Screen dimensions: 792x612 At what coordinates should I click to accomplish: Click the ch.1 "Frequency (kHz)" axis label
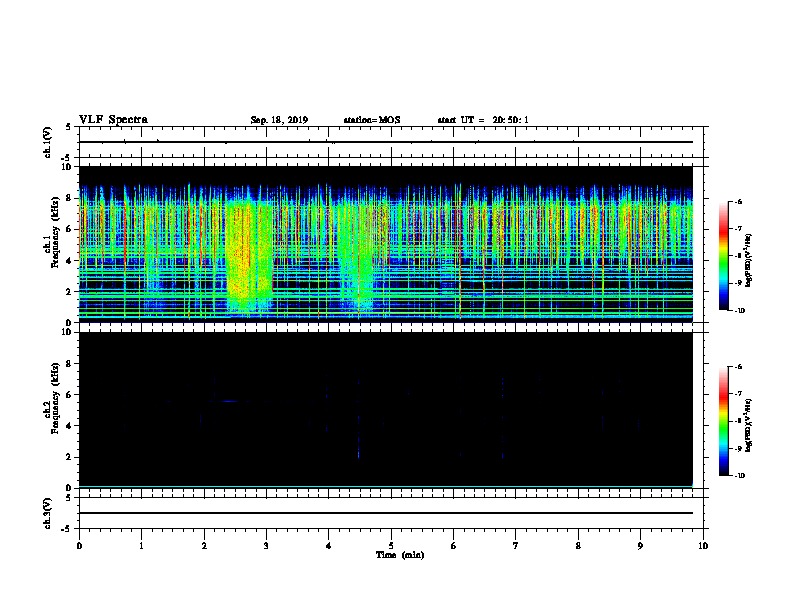click(55, 232)
